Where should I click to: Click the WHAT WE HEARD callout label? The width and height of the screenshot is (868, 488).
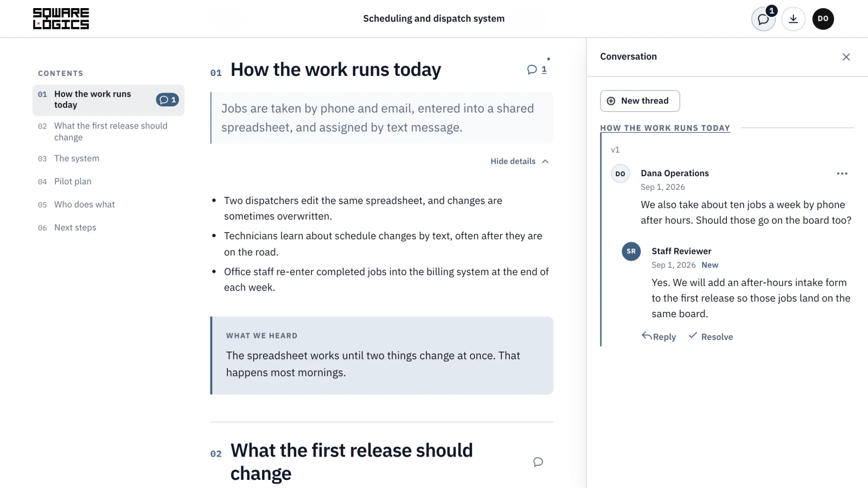(x=262, y=336)
